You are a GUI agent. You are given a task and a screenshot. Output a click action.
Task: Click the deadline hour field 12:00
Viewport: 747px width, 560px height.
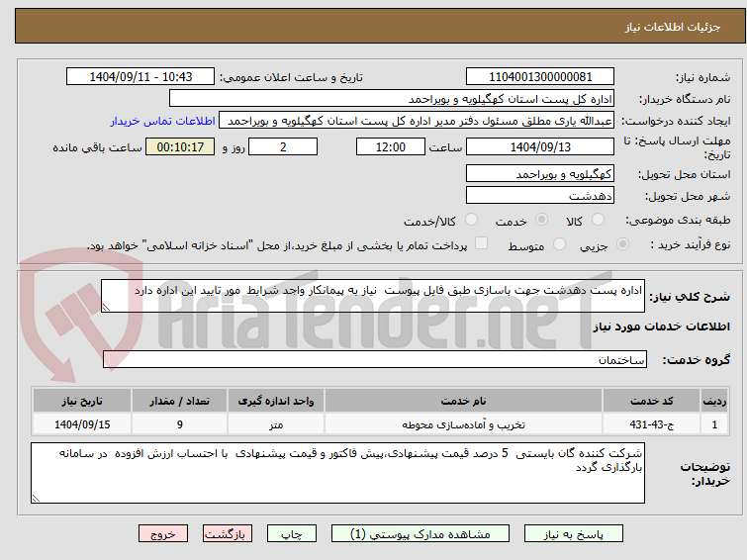point(391,146)
